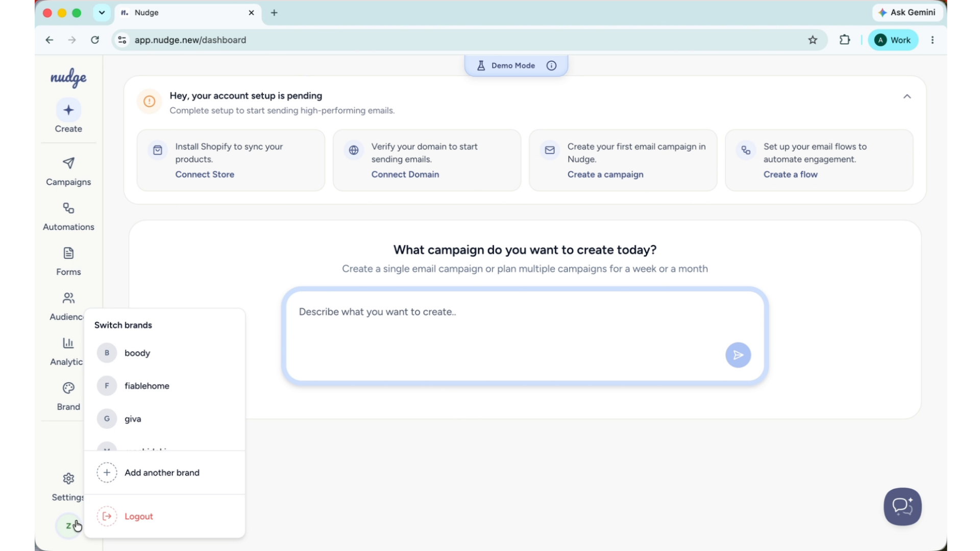Click the domain globe icon
Image resolution: width=980 pixels, height=551 pixels.
click(x=354, y=150)
